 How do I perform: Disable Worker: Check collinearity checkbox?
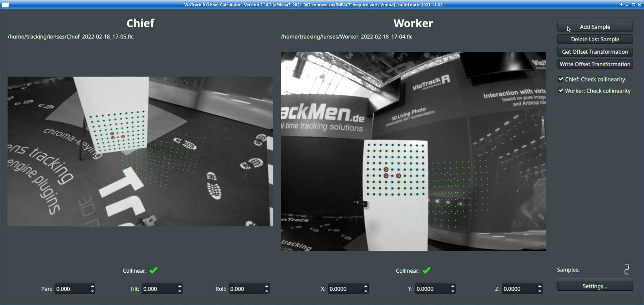point(561,91)
